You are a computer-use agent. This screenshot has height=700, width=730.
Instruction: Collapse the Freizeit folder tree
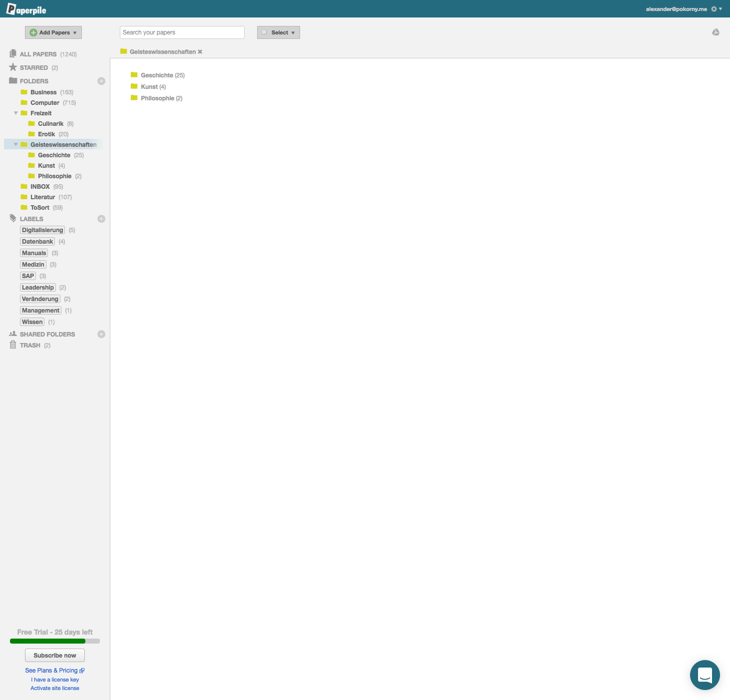point(16,113)
